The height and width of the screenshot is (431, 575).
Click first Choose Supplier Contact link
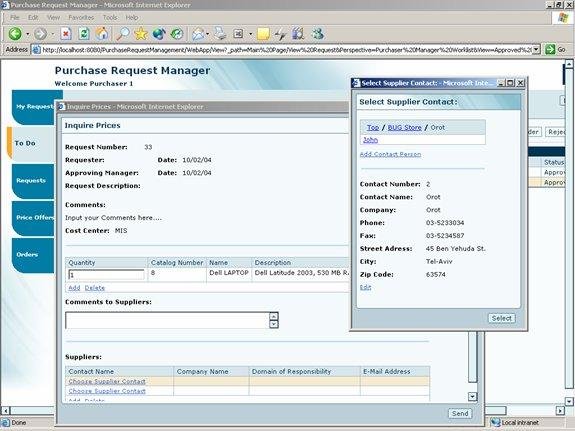coord(107,381)
